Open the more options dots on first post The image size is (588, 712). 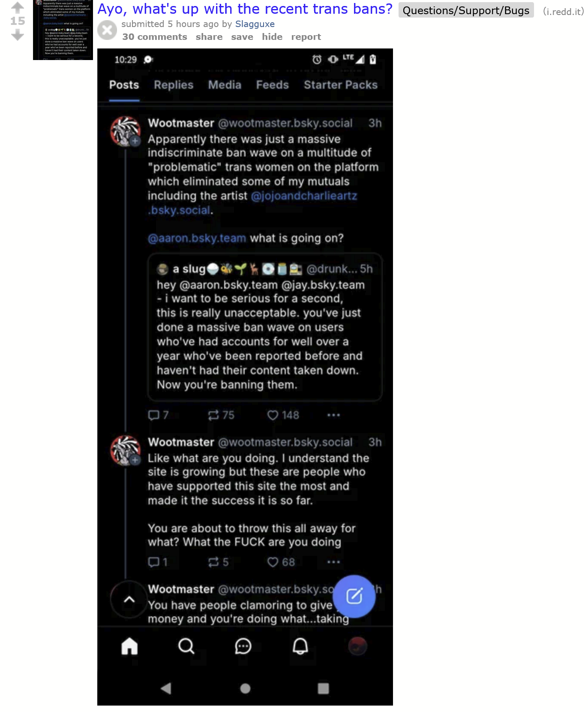[x=333, y=415]
